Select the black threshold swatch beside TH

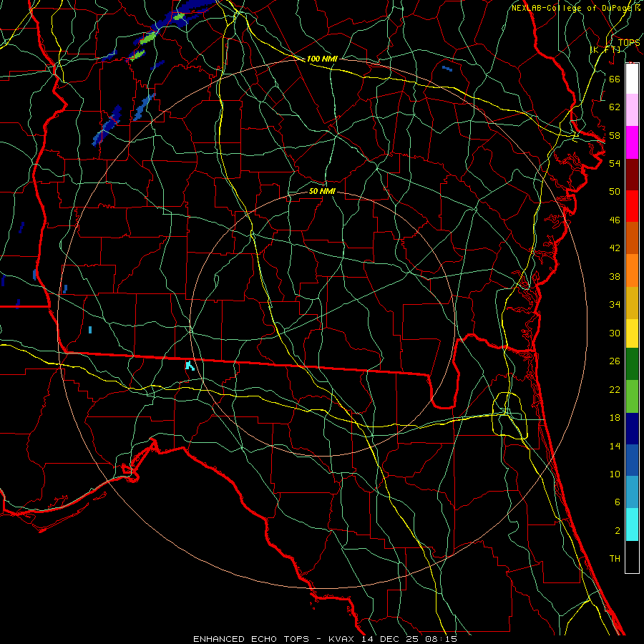632,557
